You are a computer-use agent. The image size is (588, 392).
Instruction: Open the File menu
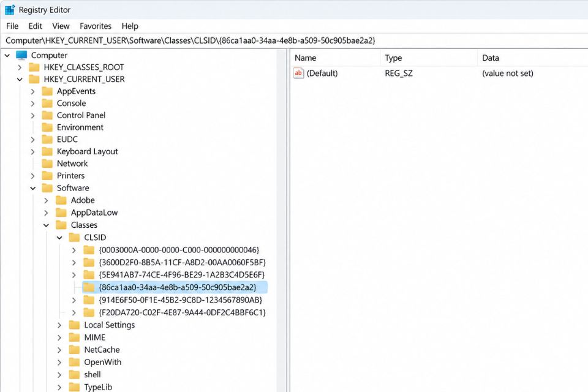(12, 26)
